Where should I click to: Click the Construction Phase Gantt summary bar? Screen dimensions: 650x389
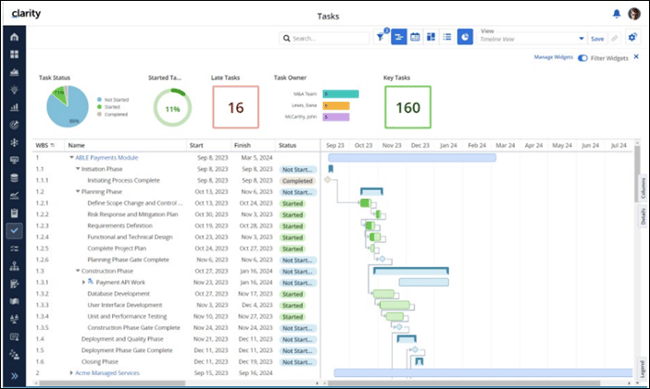tap(411, 271)
